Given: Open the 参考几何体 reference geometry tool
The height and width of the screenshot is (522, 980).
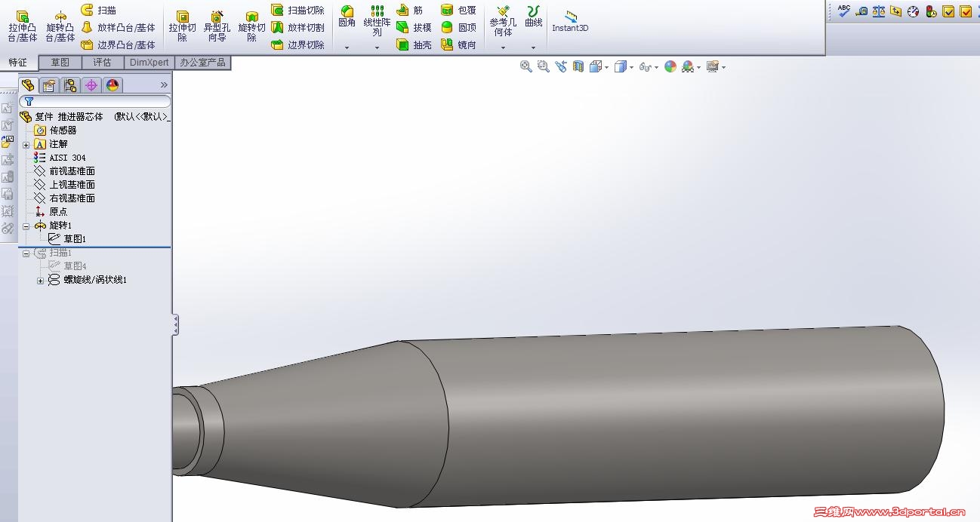Looking at the screenshot, I should (x=503, y=21).
